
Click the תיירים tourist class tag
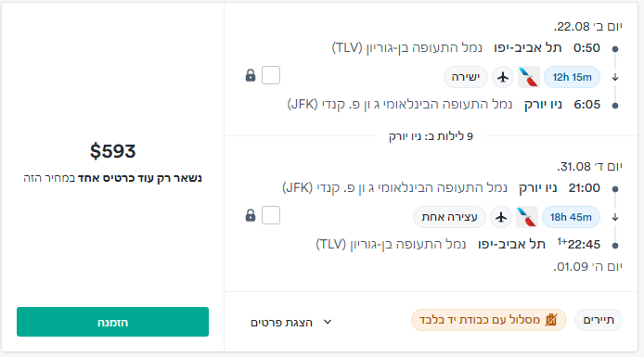click(x=599, y=320)
